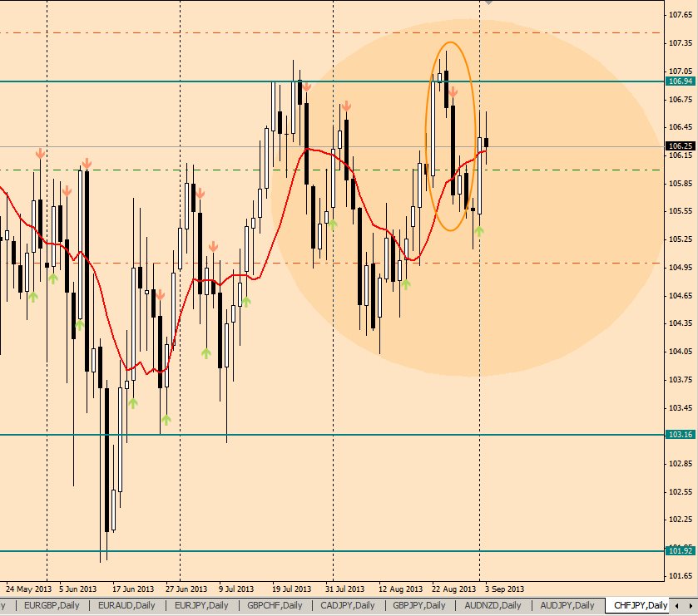Switch to GBPCHF,Daily chart tab
This screenshot has width=698, height=616.
(275, 605)
